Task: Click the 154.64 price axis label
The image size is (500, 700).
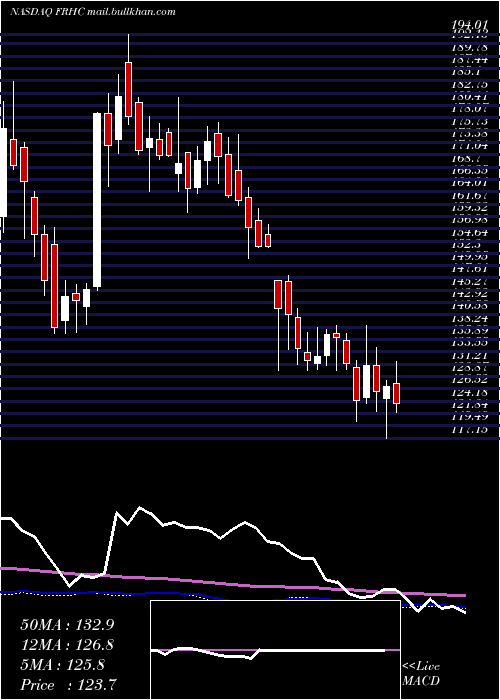Action: click(469, 232)
